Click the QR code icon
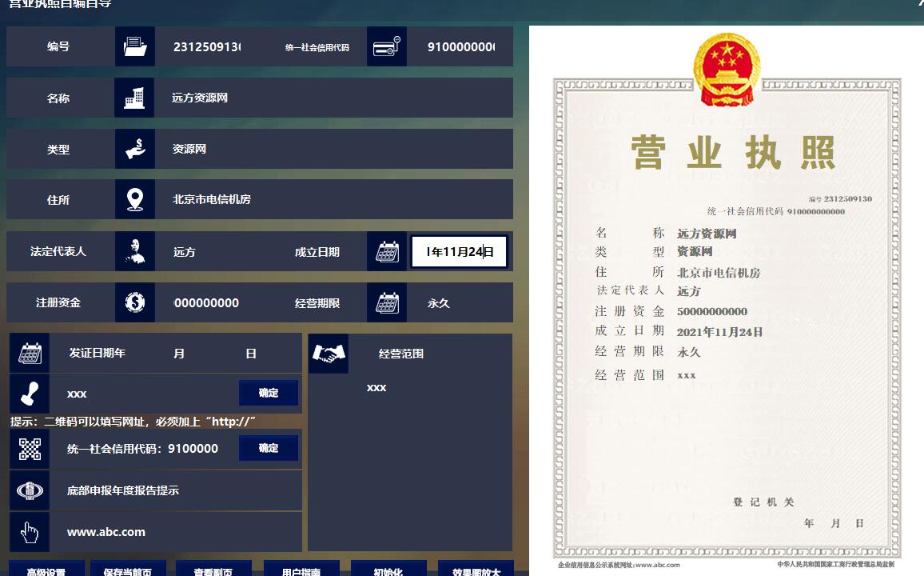The image size is (924, 576). 30,449
